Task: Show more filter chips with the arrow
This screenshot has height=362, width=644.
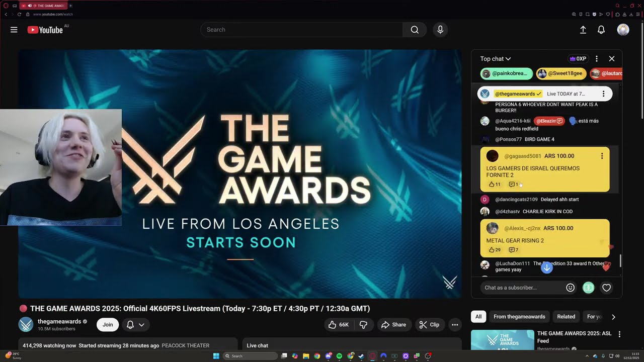Action: pyautogui.click(x=613, y=317)
